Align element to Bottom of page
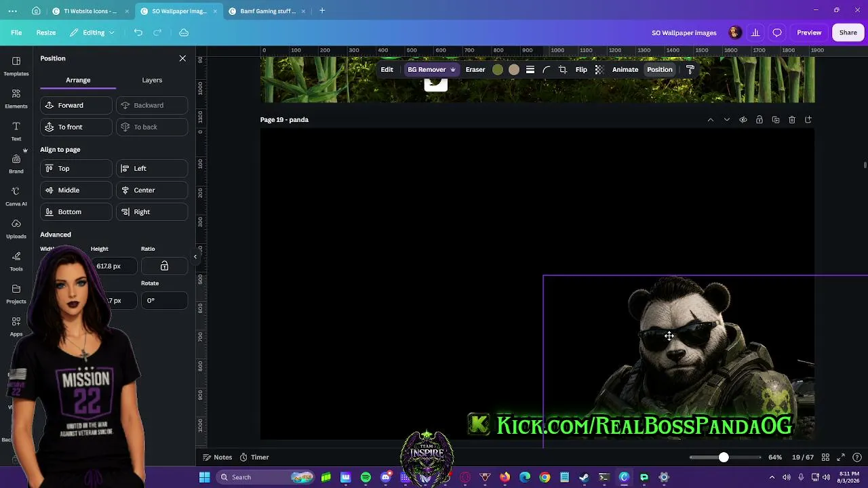868x488 pixels. [76, 212]
